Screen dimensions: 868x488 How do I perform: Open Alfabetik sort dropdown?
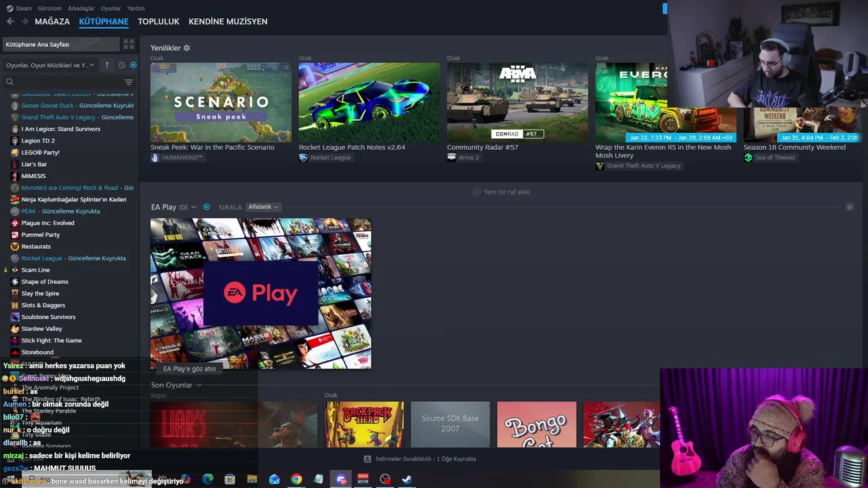coord(263,207)
